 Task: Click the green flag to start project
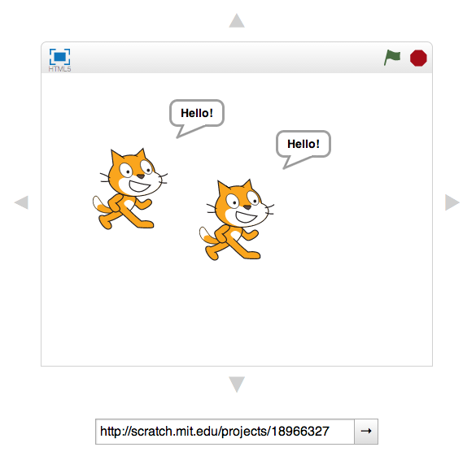[x=392, y=58]
